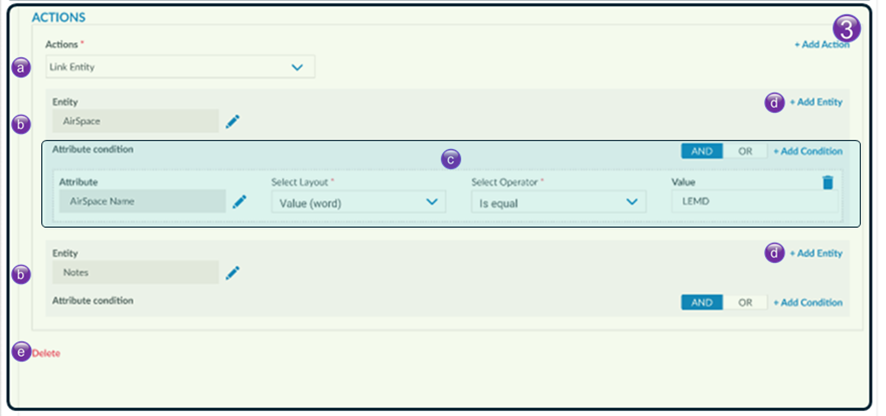Click Add Condition for Notes entity
This screenshot has height=416, width=886.
808,302
